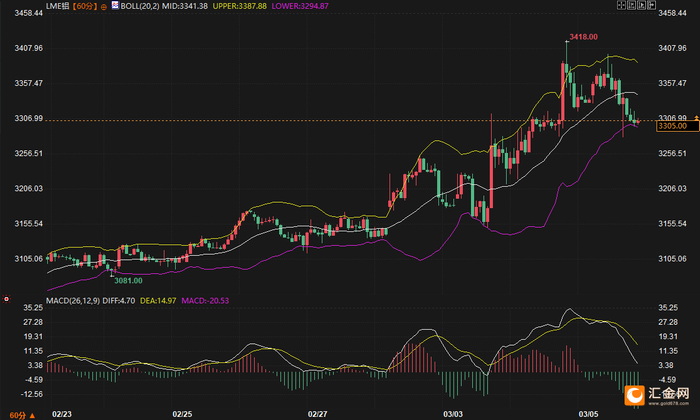Click the 3305.00 current price tag
Screen dimensions: 700x420
[677, 126]
